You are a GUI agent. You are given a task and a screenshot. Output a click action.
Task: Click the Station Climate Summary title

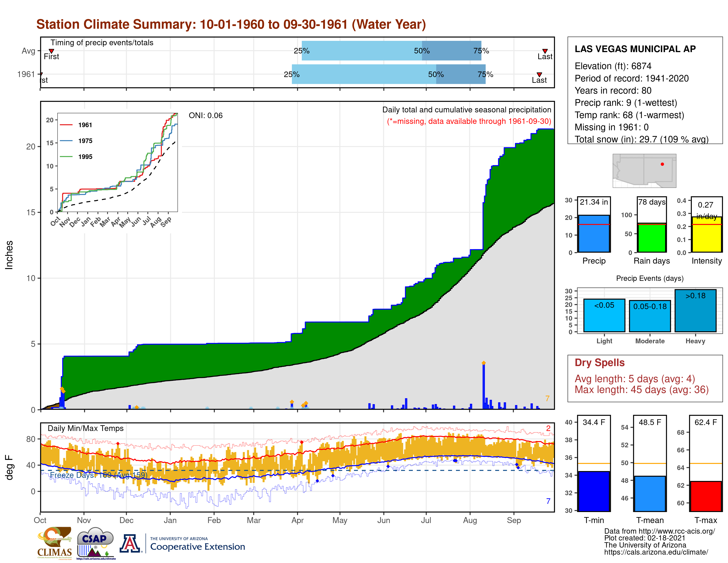pos(231,24)
